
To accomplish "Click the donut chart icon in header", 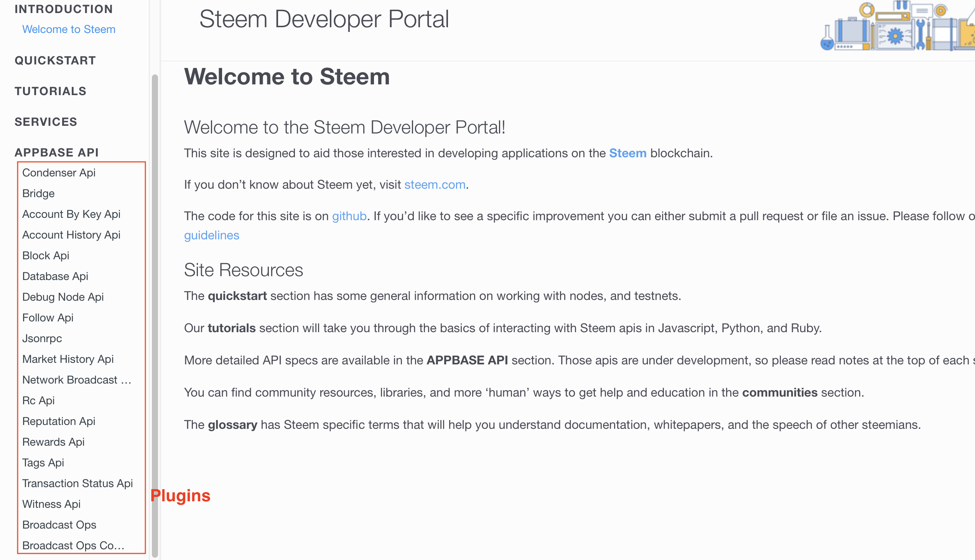I will coord(867,10).
